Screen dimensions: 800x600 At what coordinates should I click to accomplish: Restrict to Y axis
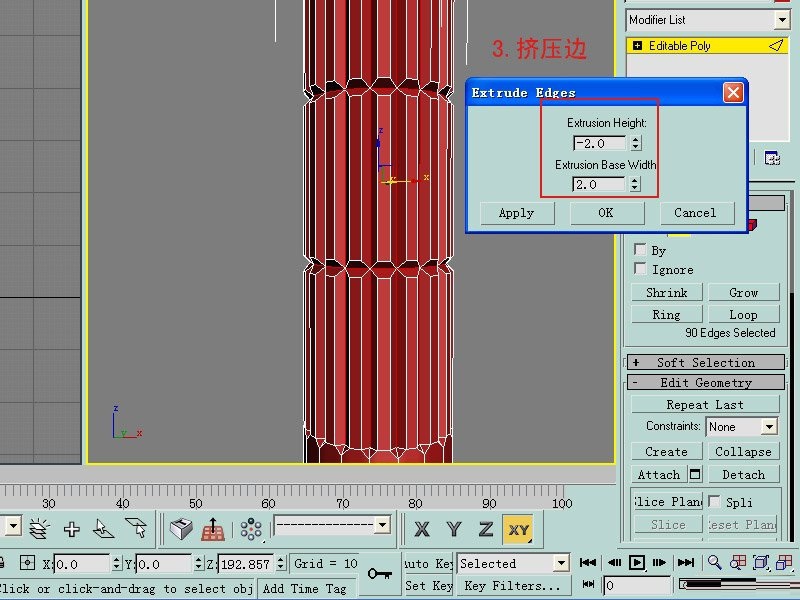[454, 530]
